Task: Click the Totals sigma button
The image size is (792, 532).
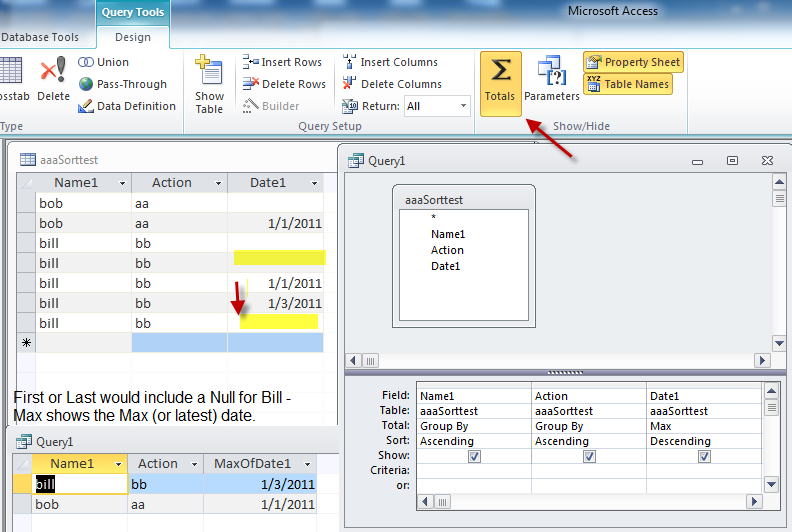Action: pos(500,84)
